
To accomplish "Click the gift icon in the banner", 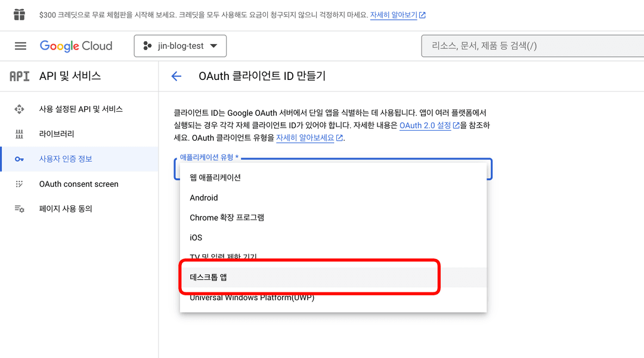I will coord(19,15).
